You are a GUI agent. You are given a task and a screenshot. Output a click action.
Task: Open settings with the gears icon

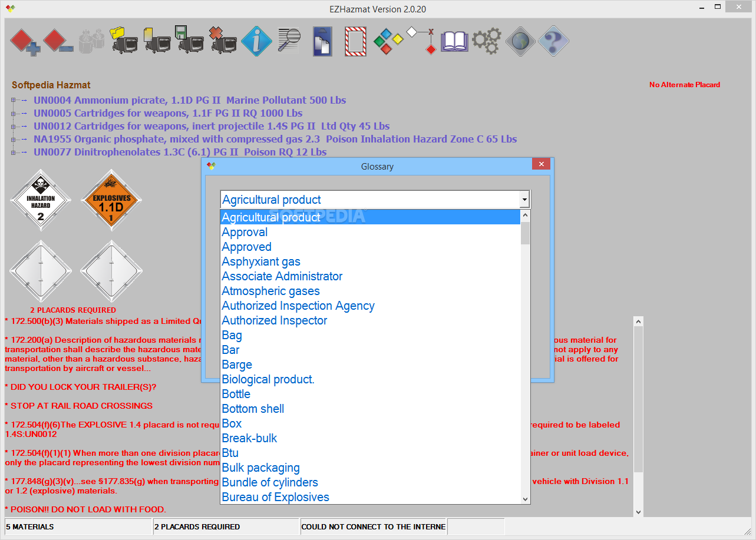tap(487, 41)
